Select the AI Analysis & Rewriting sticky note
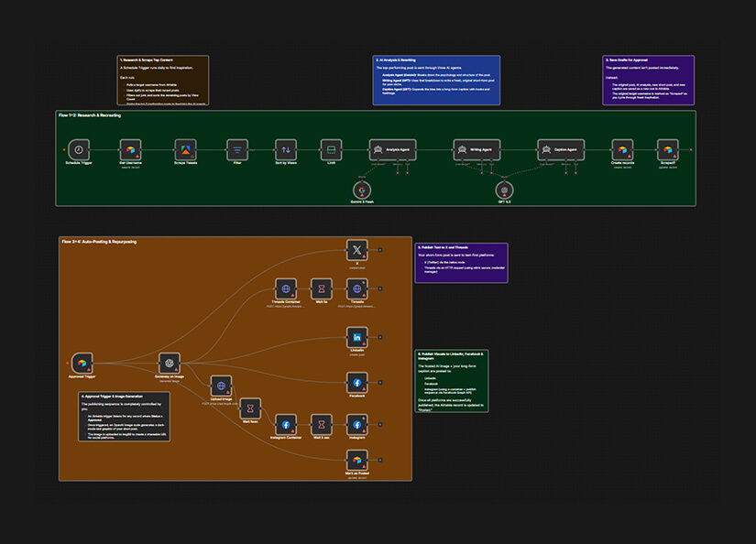 436,80
